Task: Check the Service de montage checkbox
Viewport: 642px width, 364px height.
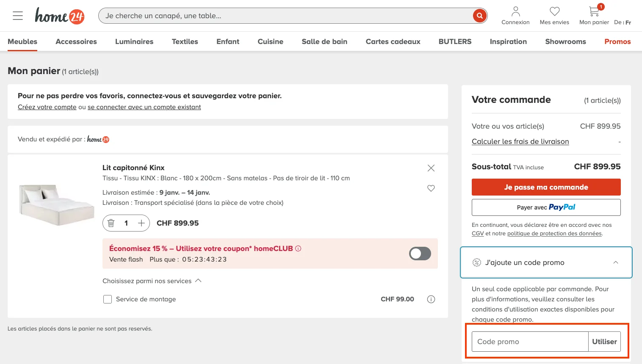Action: 108,299
